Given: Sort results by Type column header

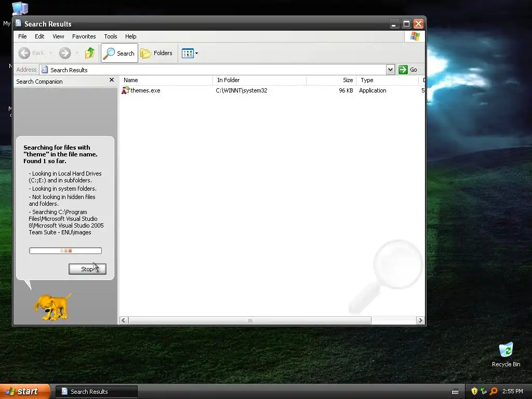Looking at the screenshot, I should tap(387, 80).
